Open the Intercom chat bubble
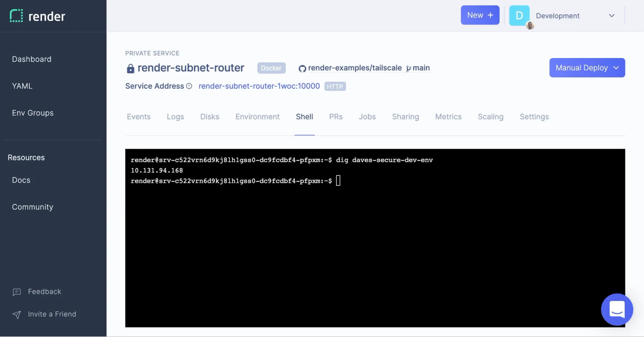Viewport: 644px width, 337px height. [x=617, y=309]
